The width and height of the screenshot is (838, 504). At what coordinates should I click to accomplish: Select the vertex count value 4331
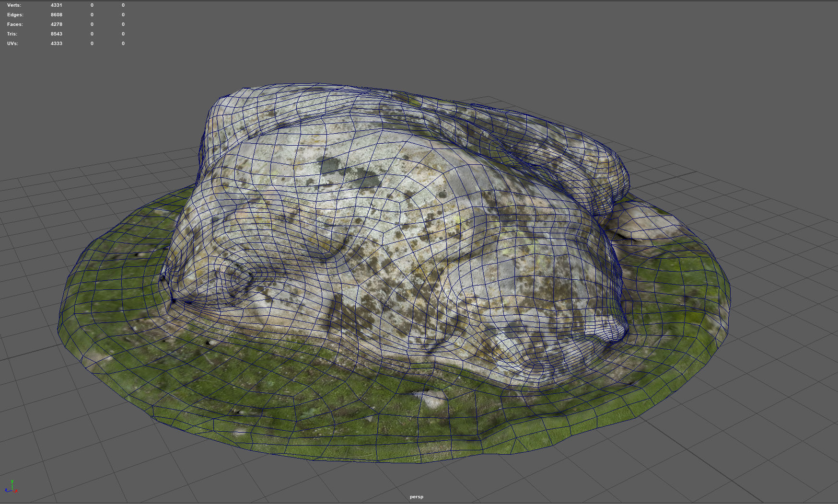pyautogui.click(x=57, y=5)
